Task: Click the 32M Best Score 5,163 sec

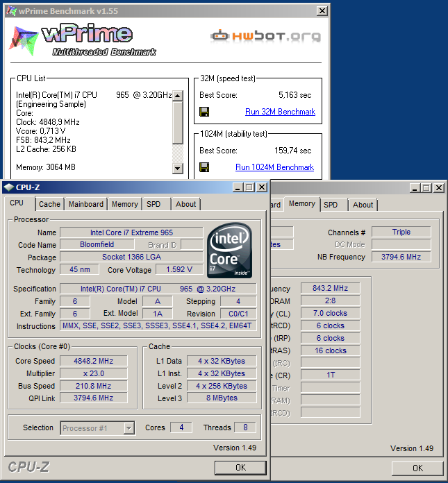Action: click(x=294, y=95)
